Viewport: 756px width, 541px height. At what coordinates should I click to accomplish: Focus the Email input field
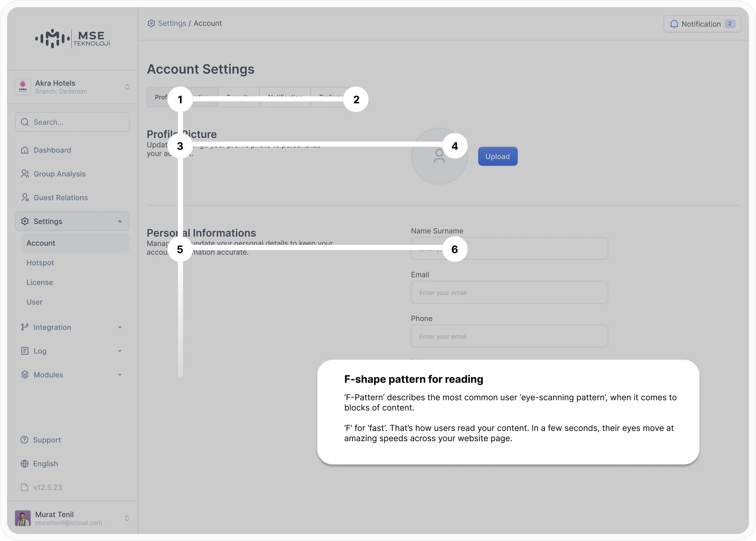(x=509, y=293)
